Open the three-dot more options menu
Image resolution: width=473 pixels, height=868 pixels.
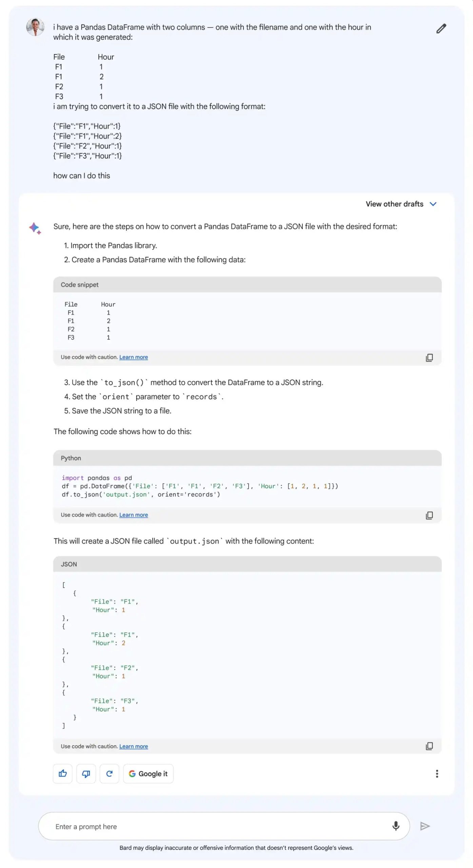(x=437, y=773)
